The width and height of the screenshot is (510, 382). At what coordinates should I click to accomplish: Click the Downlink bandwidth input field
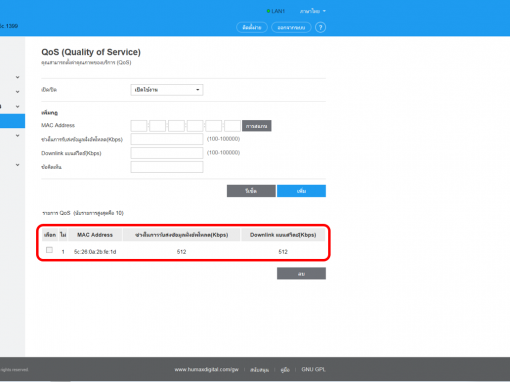point(167,153)
